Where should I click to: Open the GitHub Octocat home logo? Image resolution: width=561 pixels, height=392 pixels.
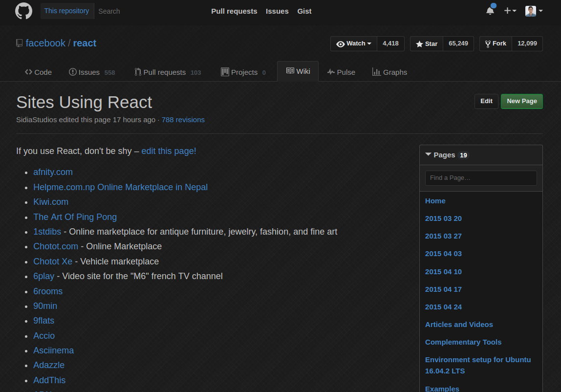coord(23,11)
